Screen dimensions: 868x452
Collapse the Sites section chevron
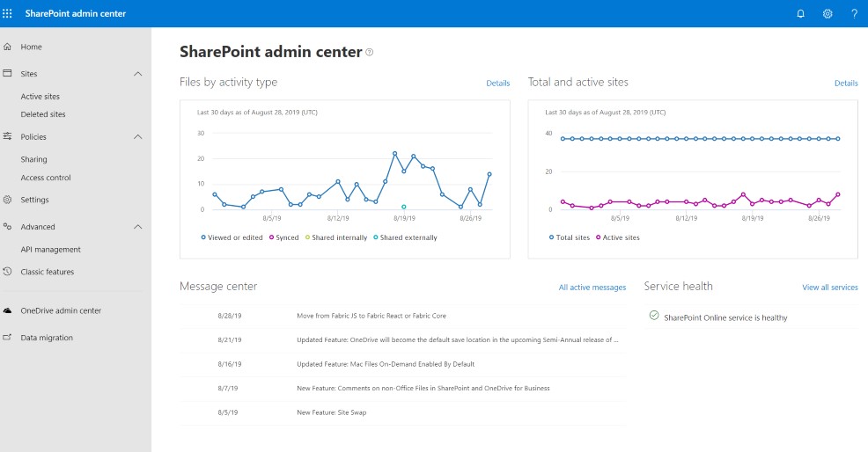tap(138, 74)
